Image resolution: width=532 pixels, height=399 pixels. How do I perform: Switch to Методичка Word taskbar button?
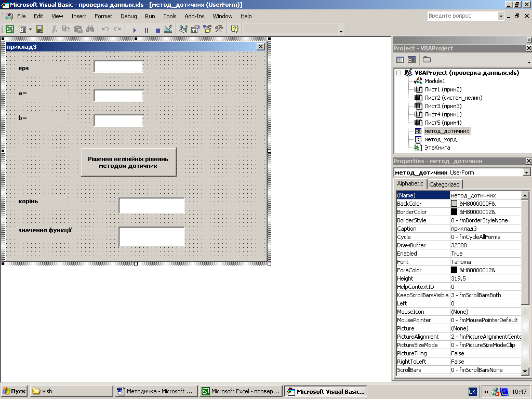click(156, 391)
